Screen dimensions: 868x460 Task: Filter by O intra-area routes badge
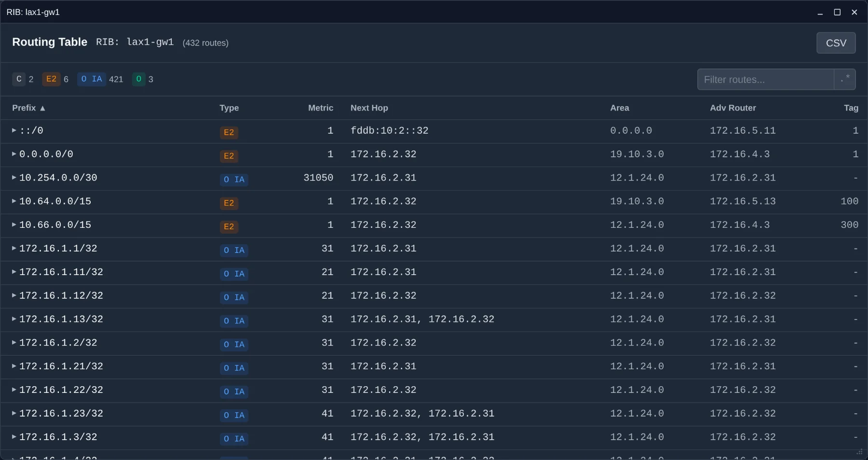138,79
